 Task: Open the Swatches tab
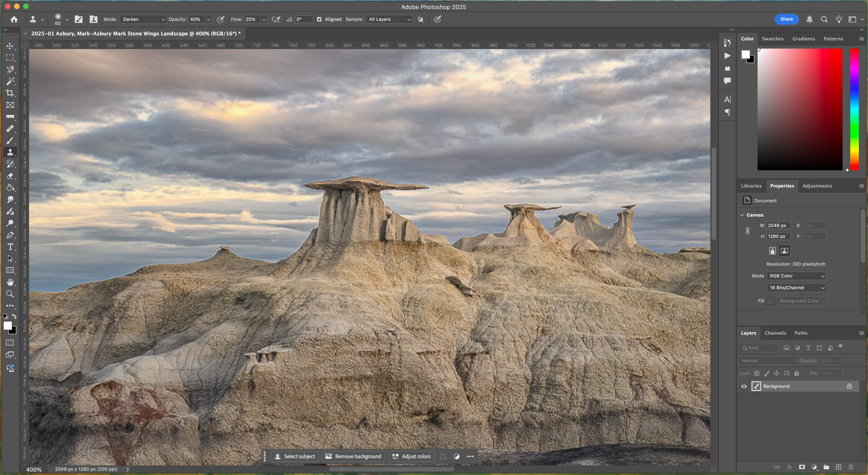(772, 39)
